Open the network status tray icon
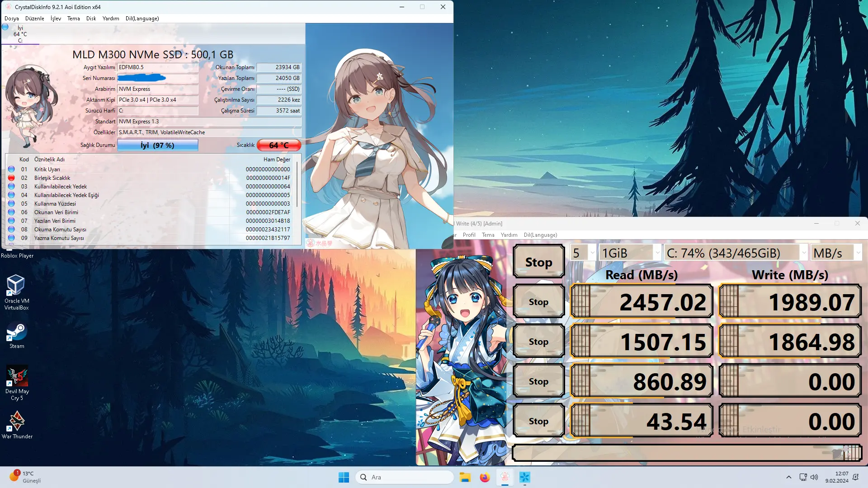The width and height of the screenshot is (868, 488). (803, 477)
